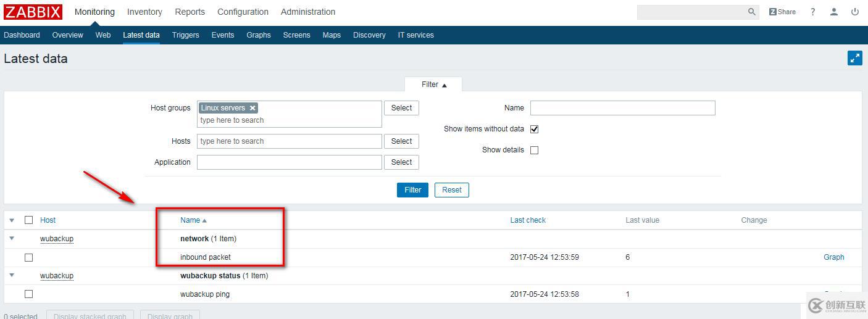This screenshot has width=868, height=319.
Task: Sort by Last check column header
Action: 528,220
